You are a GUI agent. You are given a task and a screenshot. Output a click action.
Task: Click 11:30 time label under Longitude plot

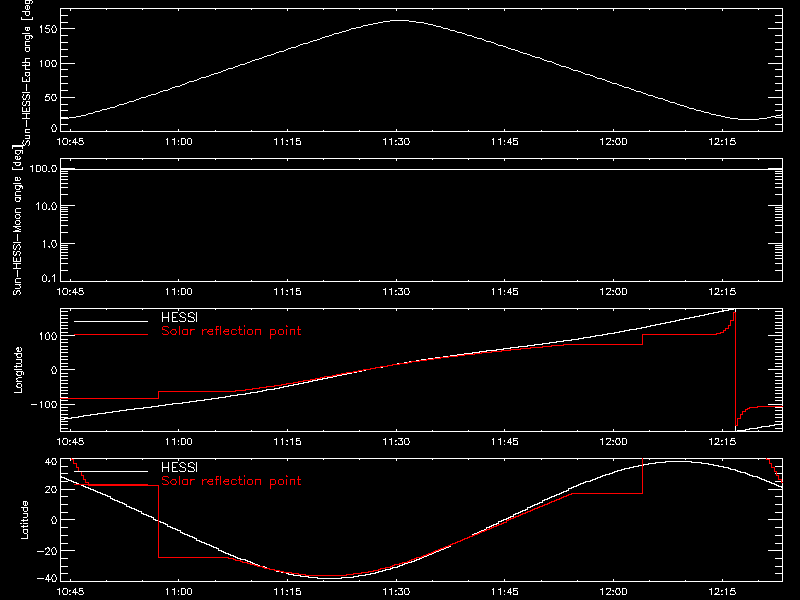click(396, 441)
